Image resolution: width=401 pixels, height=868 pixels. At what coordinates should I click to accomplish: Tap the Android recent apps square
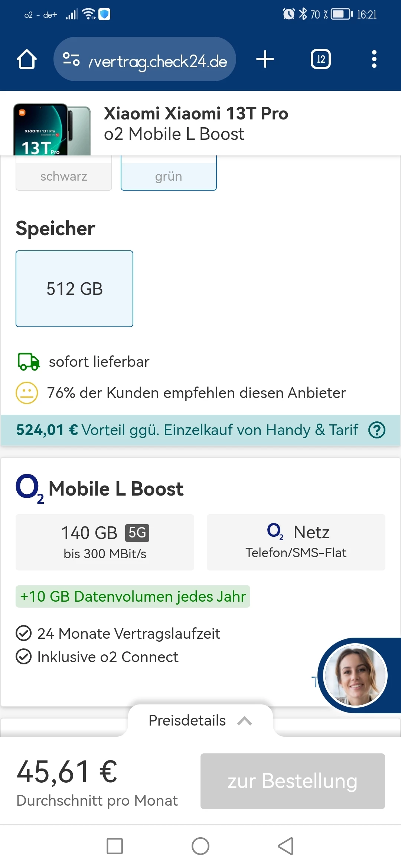(x=115, y=846)
